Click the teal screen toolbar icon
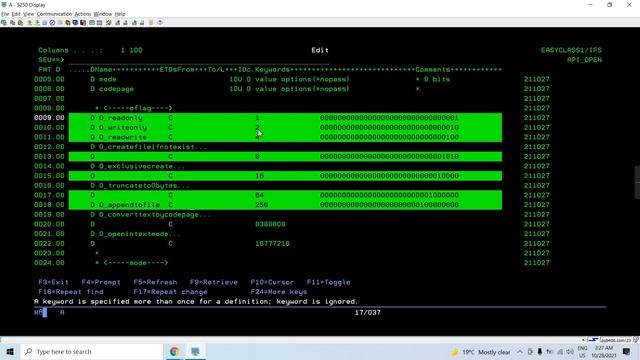This screenshot has height=360, width=640. point(92,23)
